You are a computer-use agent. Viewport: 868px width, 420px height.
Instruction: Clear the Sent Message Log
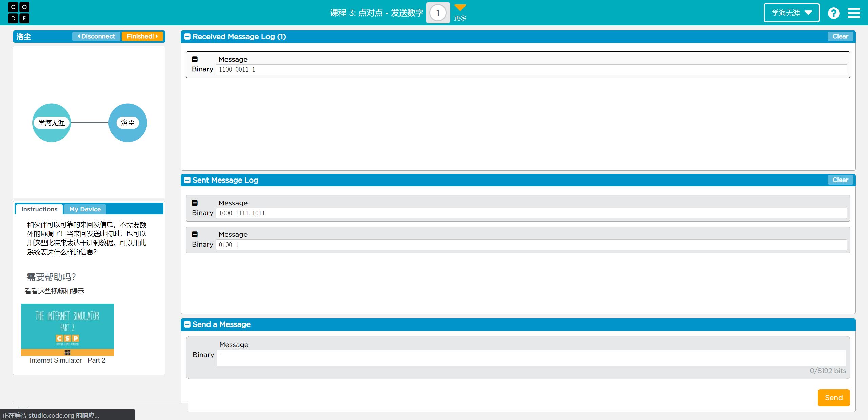[840, 179]
